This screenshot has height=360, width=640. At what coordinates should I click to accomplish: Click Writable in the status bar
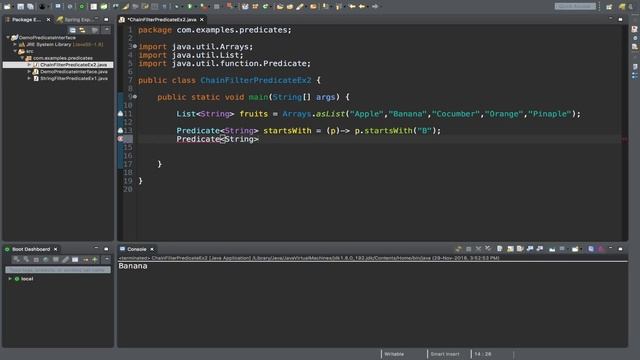394,354
